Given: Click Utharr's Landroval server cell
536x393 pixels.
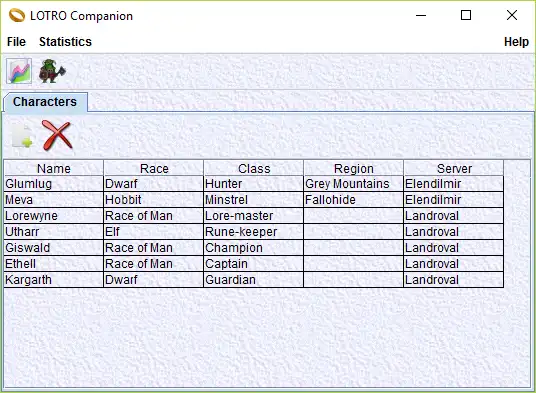Looking at the screenshot, I should point(454,232).
